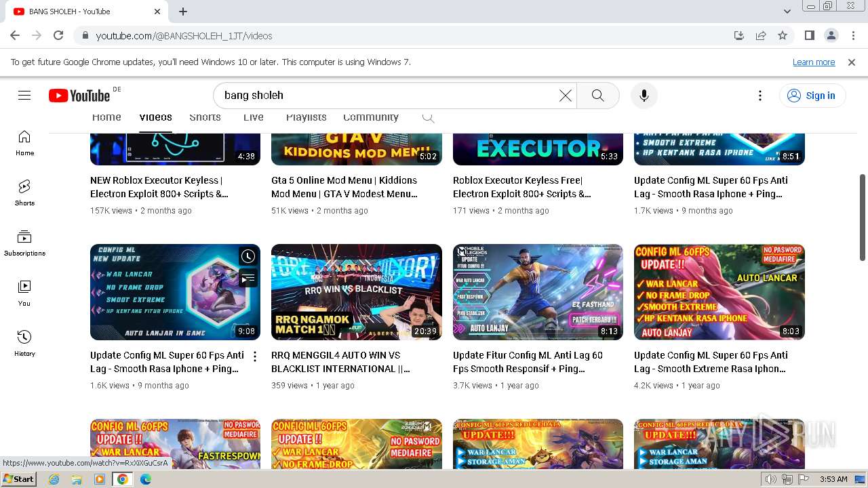The height and width of the screenshot is (488, 868).
Task: Open the Windows Start menu
Action: click(x=18, y=479)
